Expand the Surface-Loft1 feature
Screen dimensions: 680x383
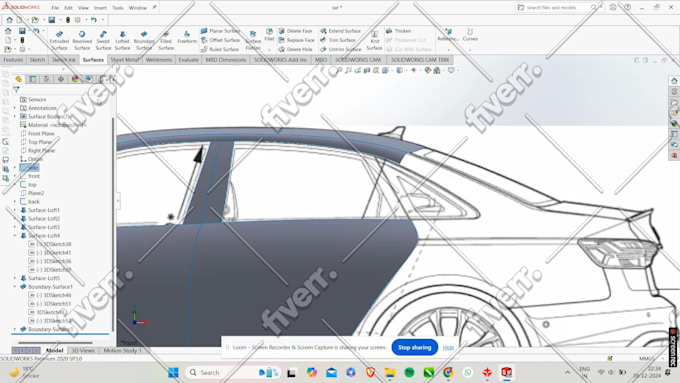click(15, 210)
